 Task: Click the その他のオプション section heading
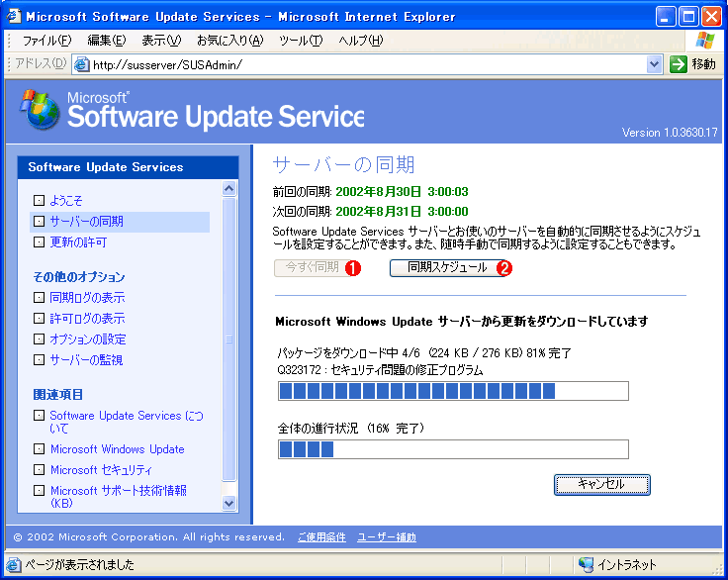(x=79, y=277)
